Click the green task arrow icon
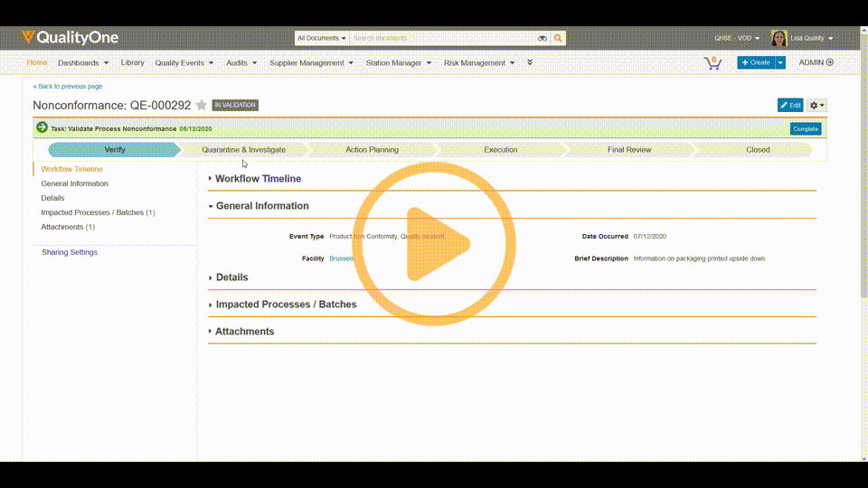 (42, 127)
